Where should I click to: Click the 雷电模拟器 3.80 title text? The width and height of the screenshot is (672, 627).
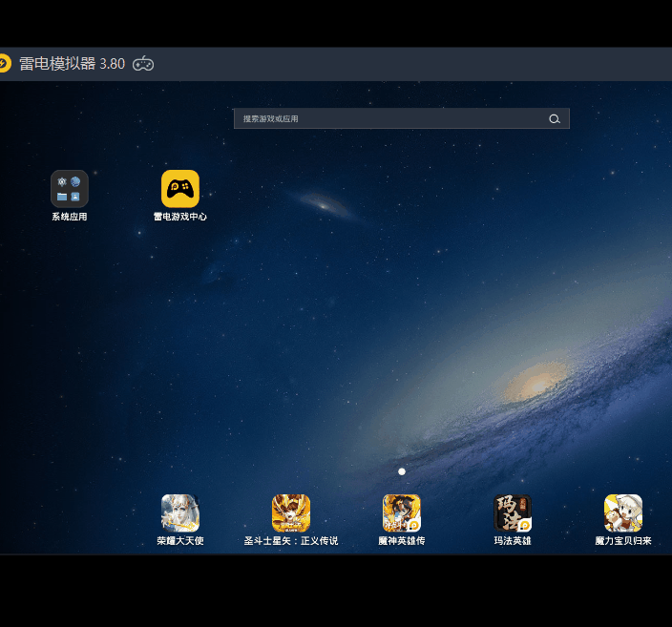[72, 64]
